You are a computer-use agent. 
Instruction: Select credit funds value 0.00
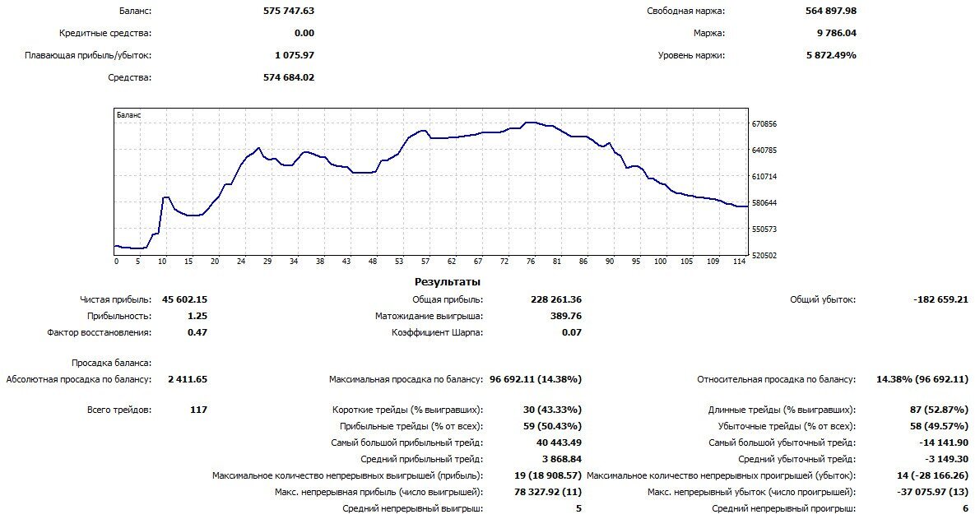point(304,33)
